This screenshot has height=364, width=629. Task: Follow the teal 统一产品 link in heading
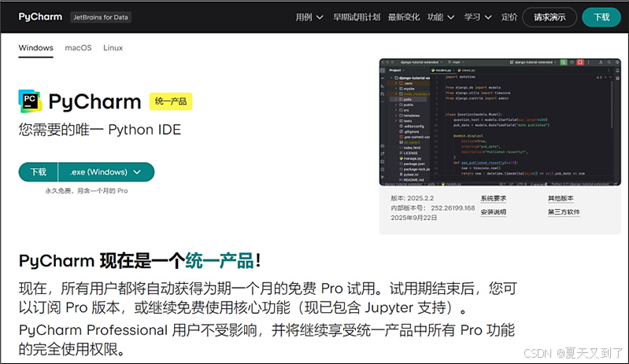220,261
